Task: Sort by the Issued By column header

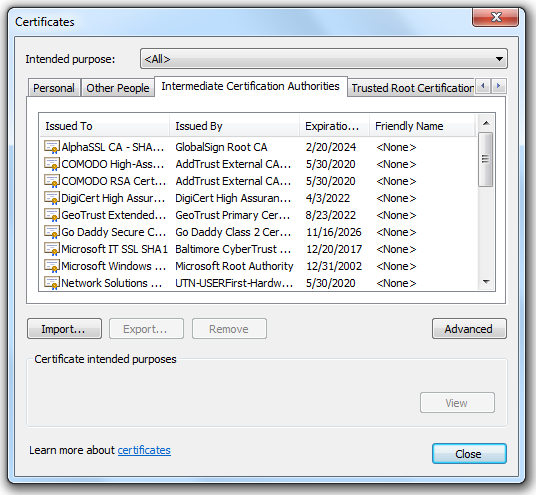Action: [234, 126]
